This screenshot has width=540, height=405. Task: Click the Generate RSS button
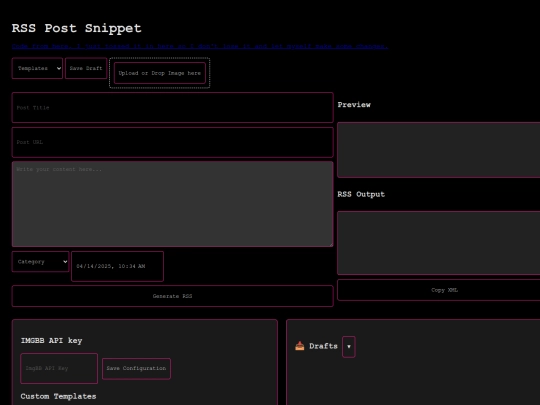[173, 296]
